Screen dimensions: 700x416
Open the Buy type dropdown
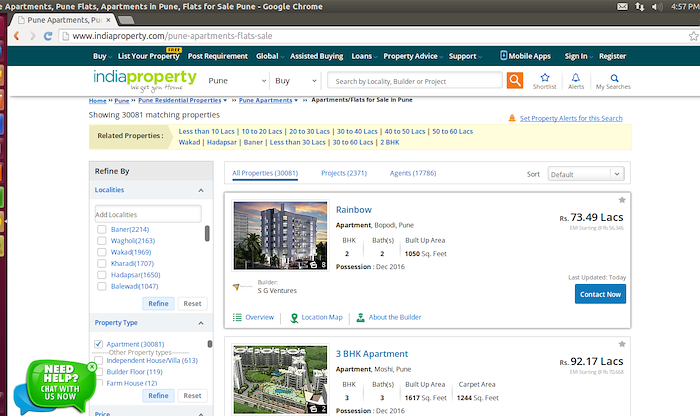296,81
